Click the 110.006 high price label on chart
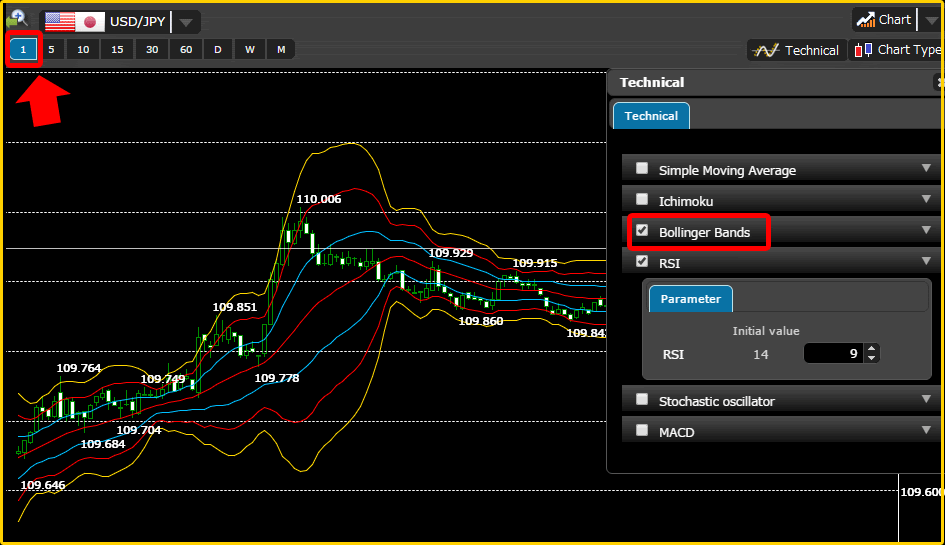The image size is (945, 545). 319,199
